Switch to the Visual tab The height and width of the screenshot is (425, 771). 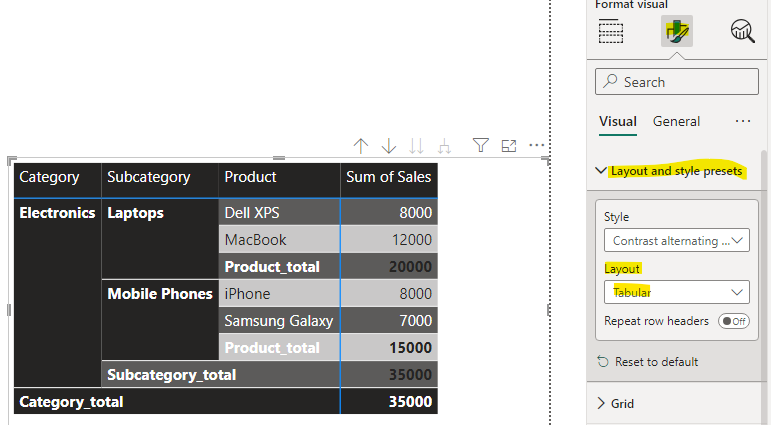[x=618, y=121]
